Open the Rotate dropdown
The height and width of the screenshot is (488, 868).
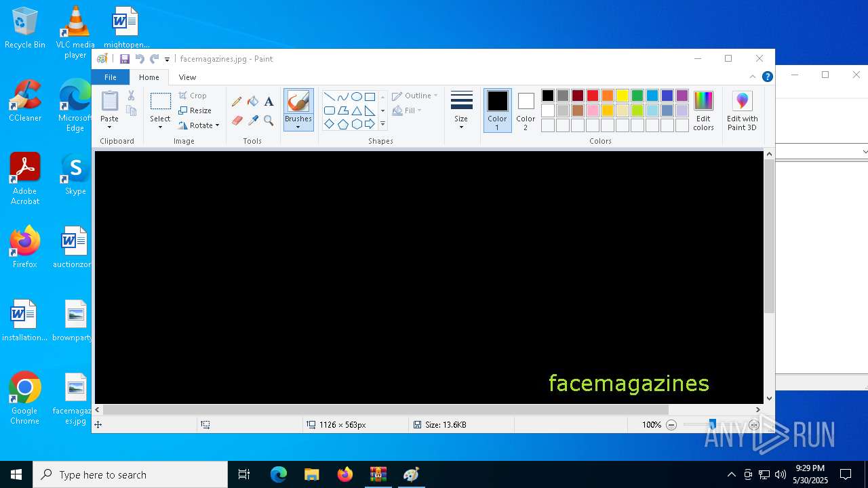(199, 125)
